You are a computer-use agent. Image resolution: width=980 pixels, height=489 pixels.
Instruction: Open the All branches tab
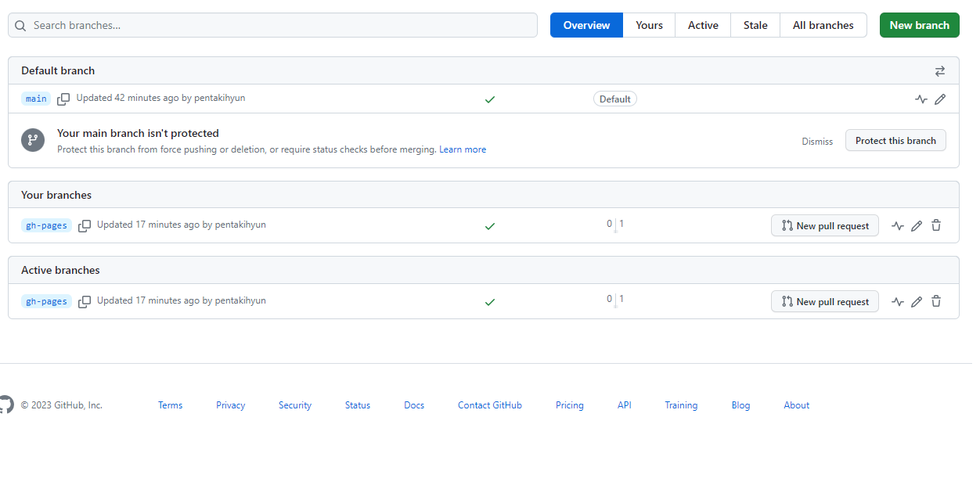click(823, 25)
